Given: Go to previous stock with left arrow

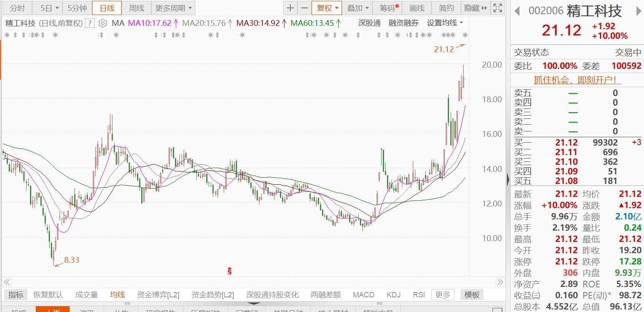Looking at the screenshot, I should point(518,11).
